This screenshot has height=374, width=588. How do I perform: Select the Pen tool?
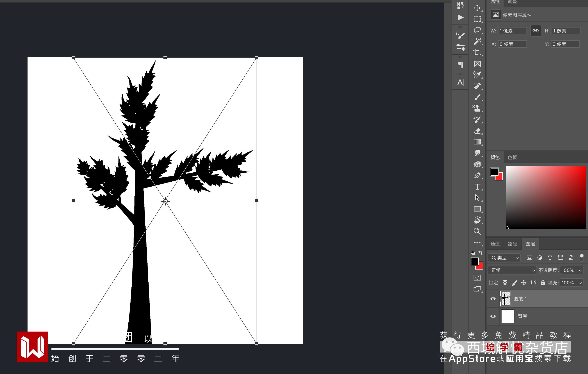(477, 176)
